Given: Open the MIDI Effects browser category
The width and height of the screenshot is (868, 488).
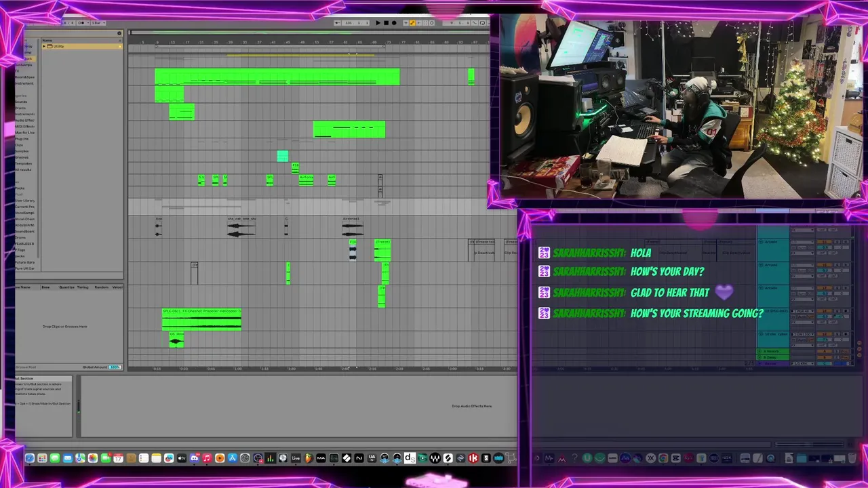Looking at the screenshot, I should [x=24, y=126].
